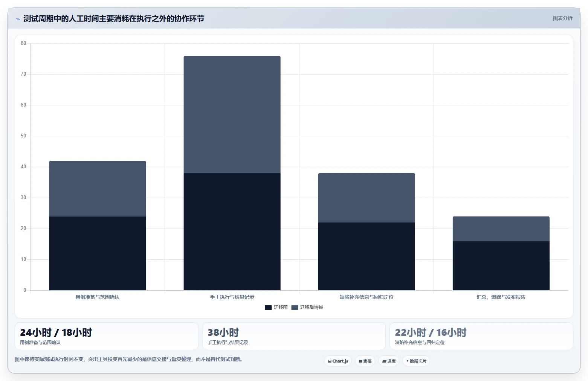
Task: Click the dark bar segment for 缺陷补充信息与回归定位
Action: (367, 256)
